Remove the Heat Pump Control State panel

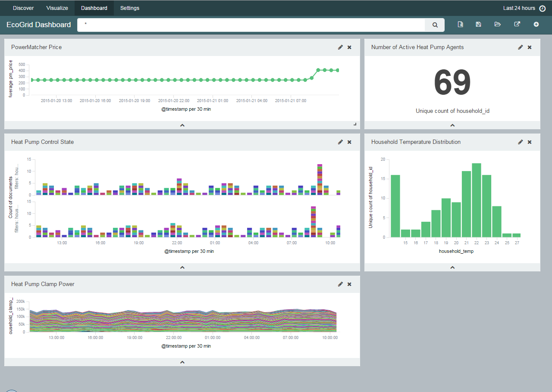coord(349,142)
